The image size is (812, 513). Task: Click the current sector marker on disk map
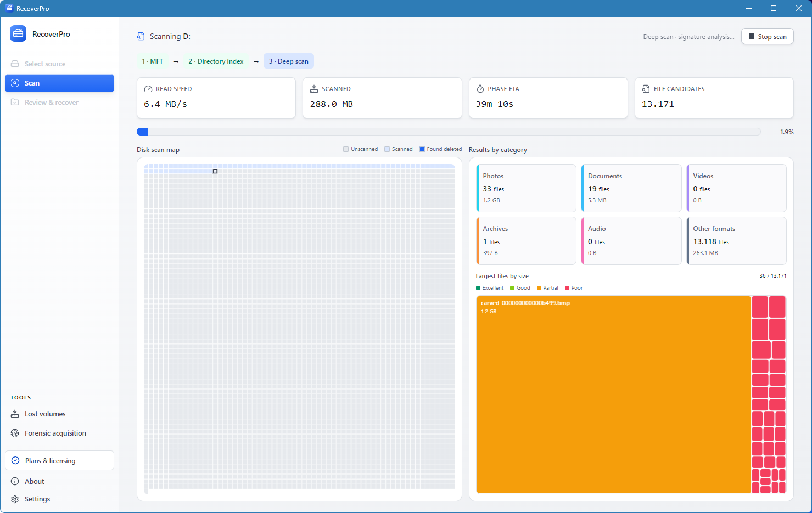(215, 171)
